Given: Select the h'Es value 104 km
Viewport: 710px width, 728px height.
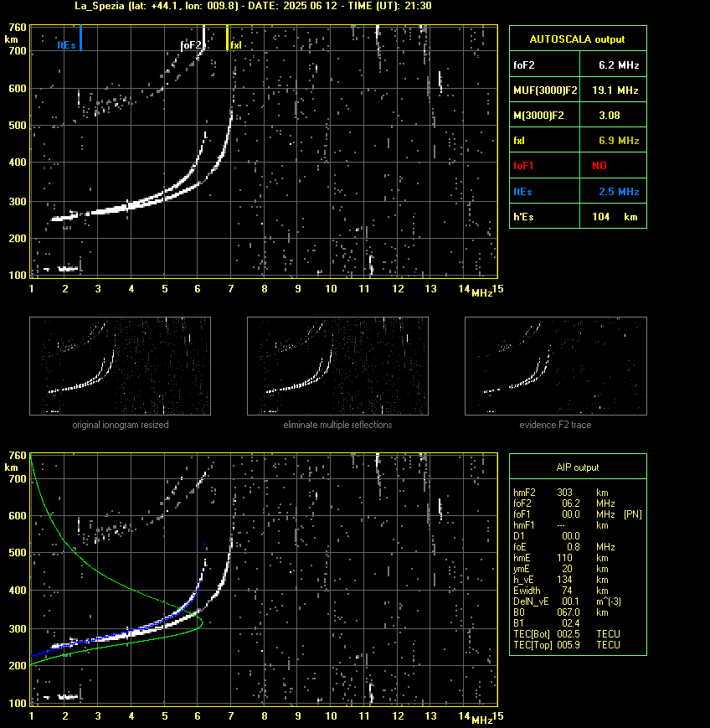Looking at the screenshot, I should click(613, 217).
